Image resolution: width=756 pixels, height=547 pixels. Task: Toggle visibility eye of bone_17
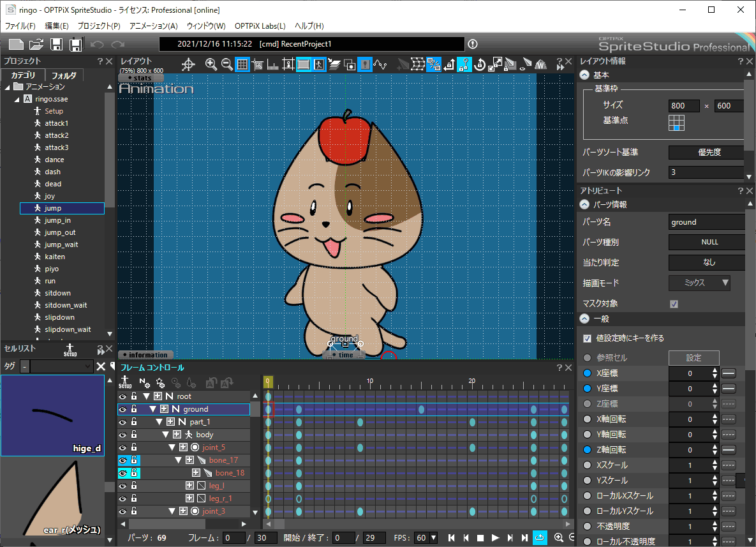[x=122, y=460]
